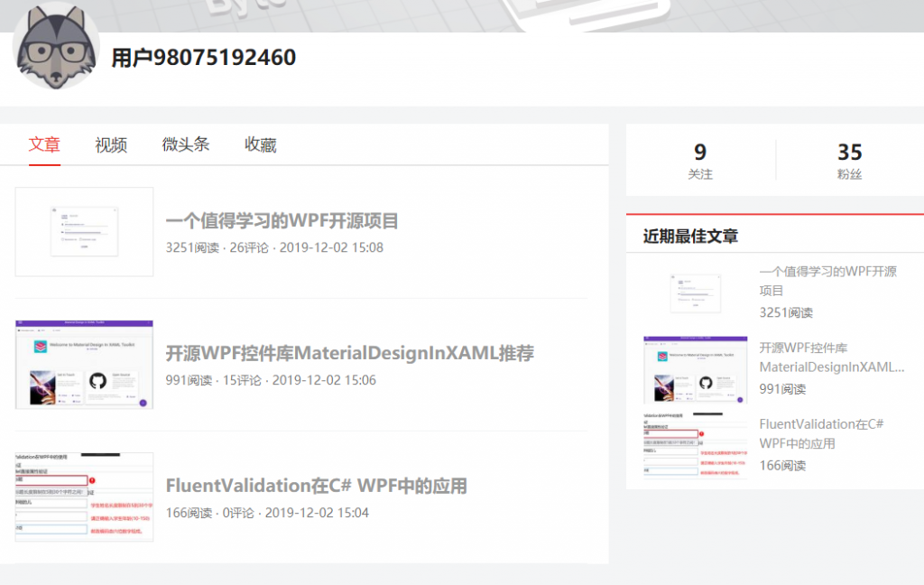View the 35 粉丝 followers count
The height and width of the screenshot is (585, 924).
coord(850,161)
